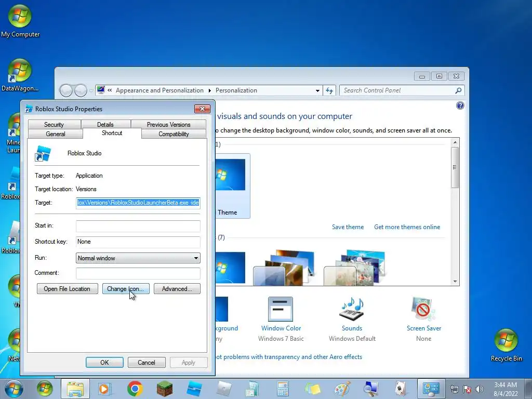Launch Calculator from the taskbar
Viewport: 532px width, 399px height.
pos(282,389)
